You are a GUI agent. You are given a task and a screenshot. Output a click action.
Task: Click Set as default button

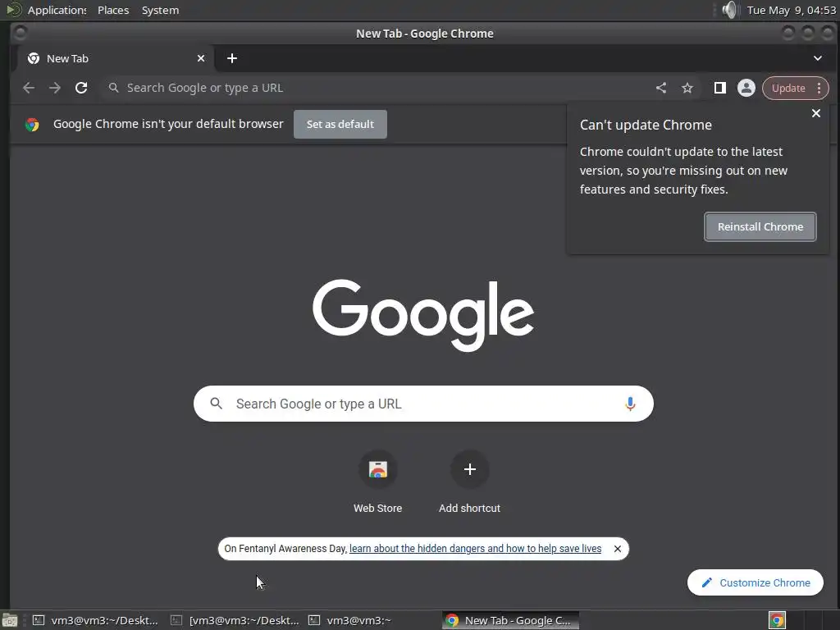(x=340, y=125)
